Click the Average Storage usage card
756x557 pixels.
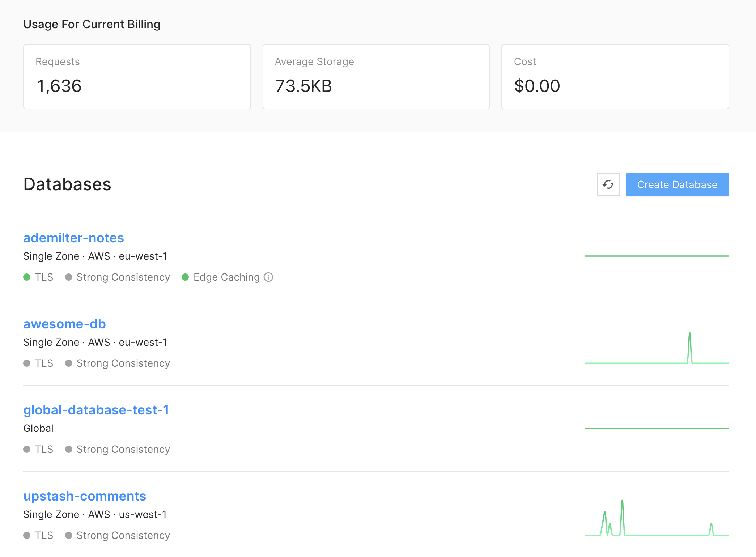pyautogui.click(x=376, y=77)
